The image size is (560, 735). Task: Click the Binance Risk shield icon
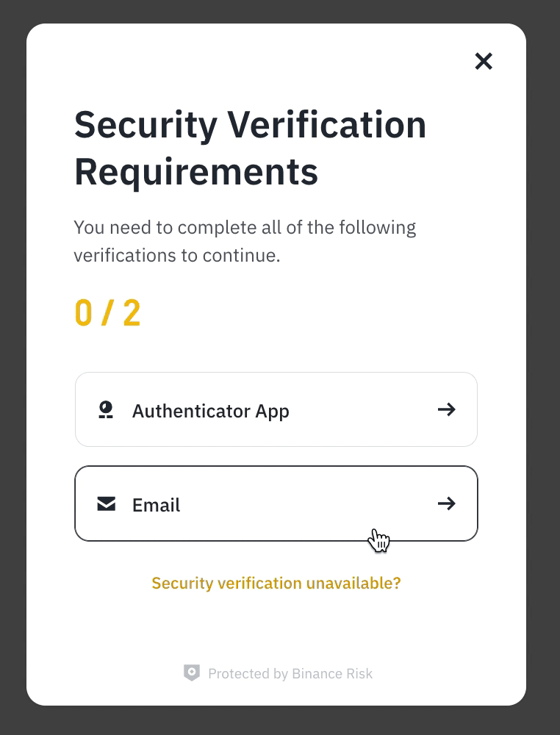click(192, 673)
